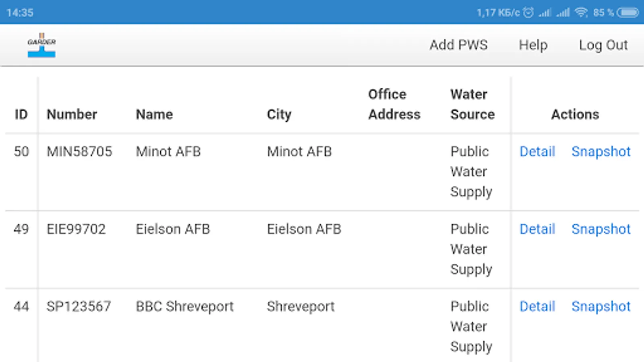This screenshot has height=362, width=644.
Task: Click the City column header
Action: coord(279,115)
